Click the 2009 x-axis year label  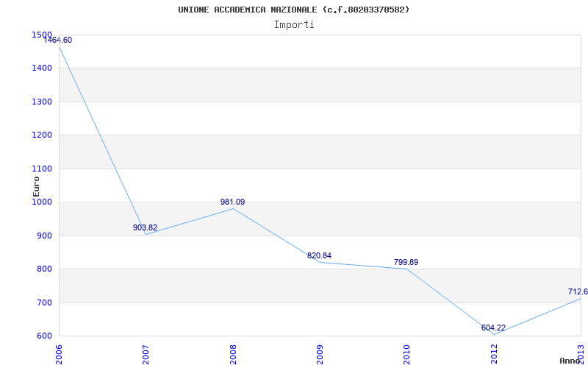coord(320,355)
